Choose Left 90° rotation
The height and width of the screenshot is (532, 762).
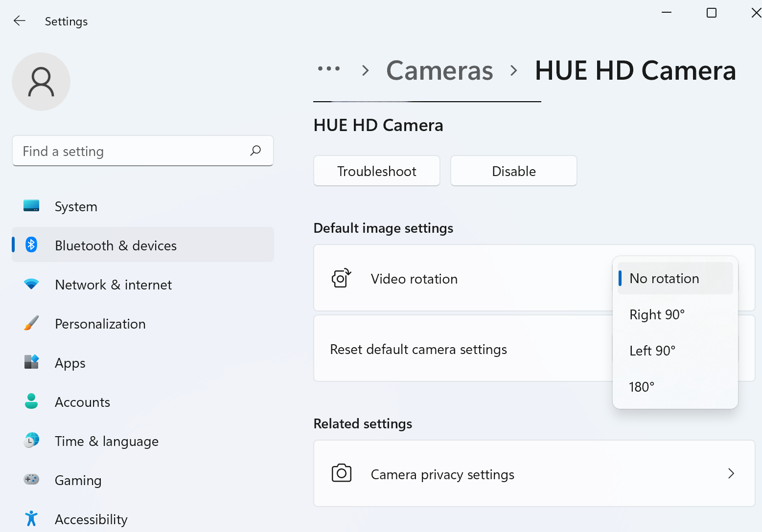click(x=675, y=351)
